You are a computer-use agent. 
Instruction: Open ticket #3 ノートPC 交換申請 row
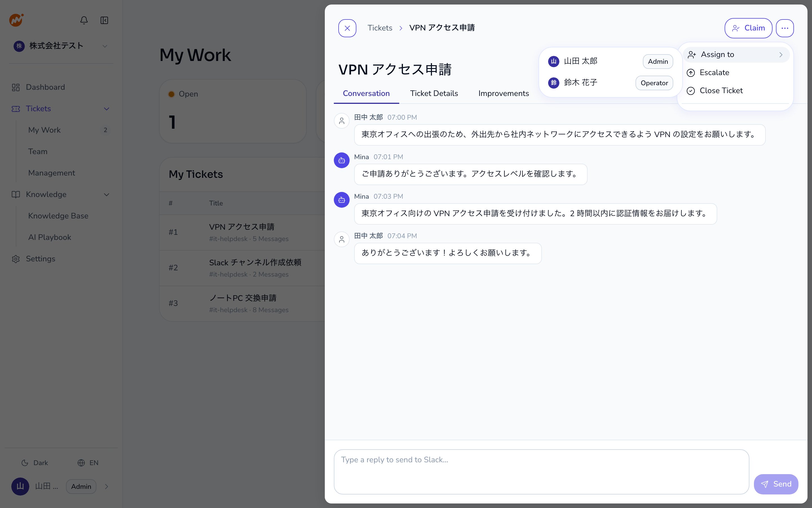coord(242,304)
